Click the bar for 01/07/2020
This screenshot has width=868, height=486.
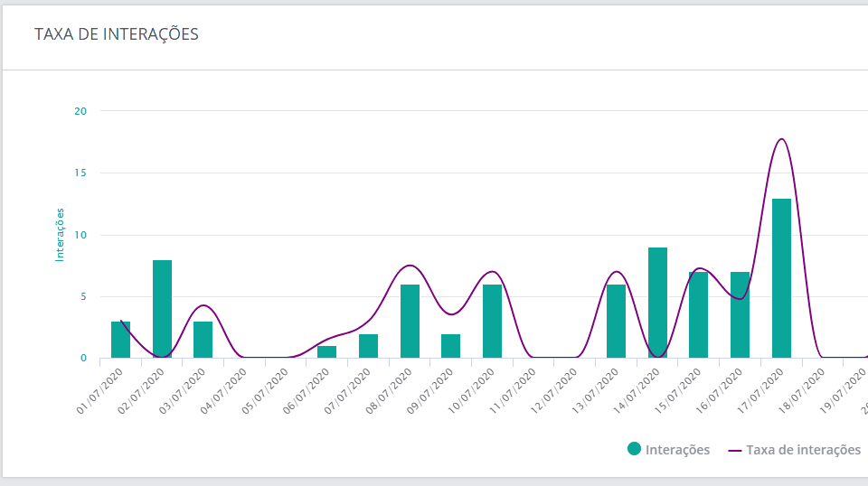(120, 340)
